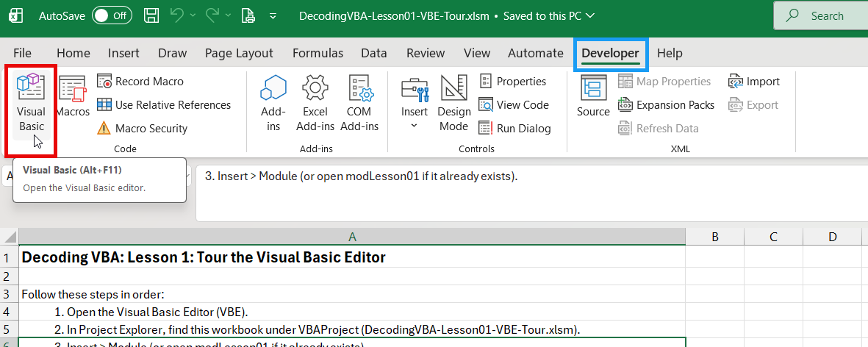Click the print preview quick access icon
This screenshot has width=868, height=347.
(248, 15)
